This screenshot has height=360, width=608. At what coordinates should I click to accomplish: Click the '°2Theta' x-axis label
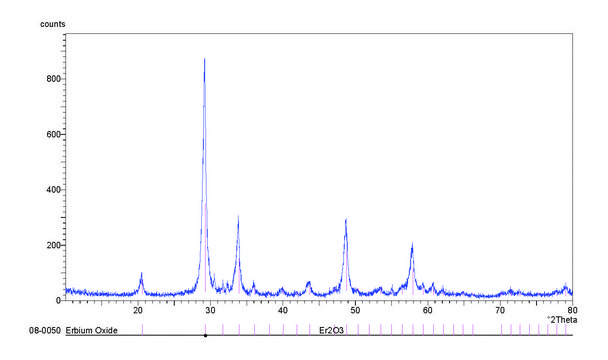[562, 320]
